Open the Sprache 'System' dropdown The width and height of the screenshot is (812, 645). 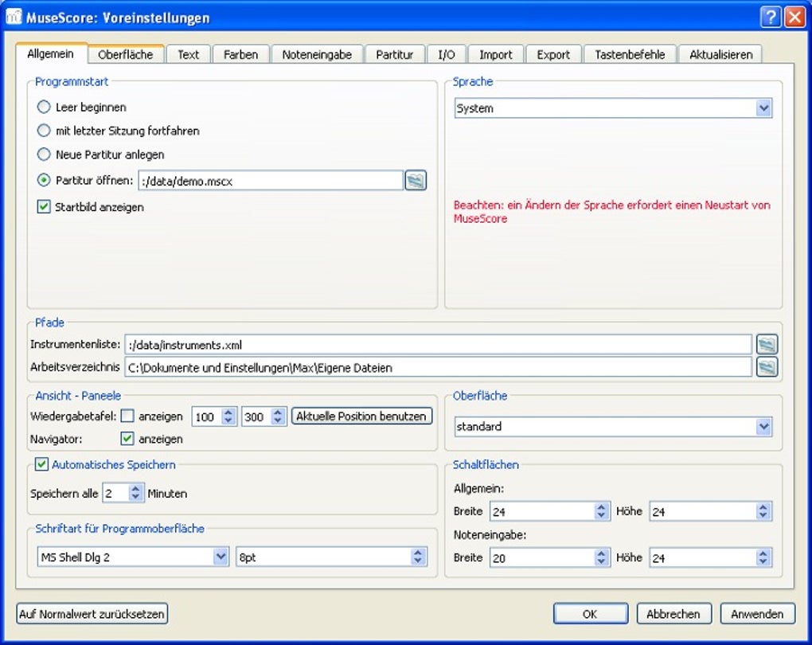click(763, 108)
